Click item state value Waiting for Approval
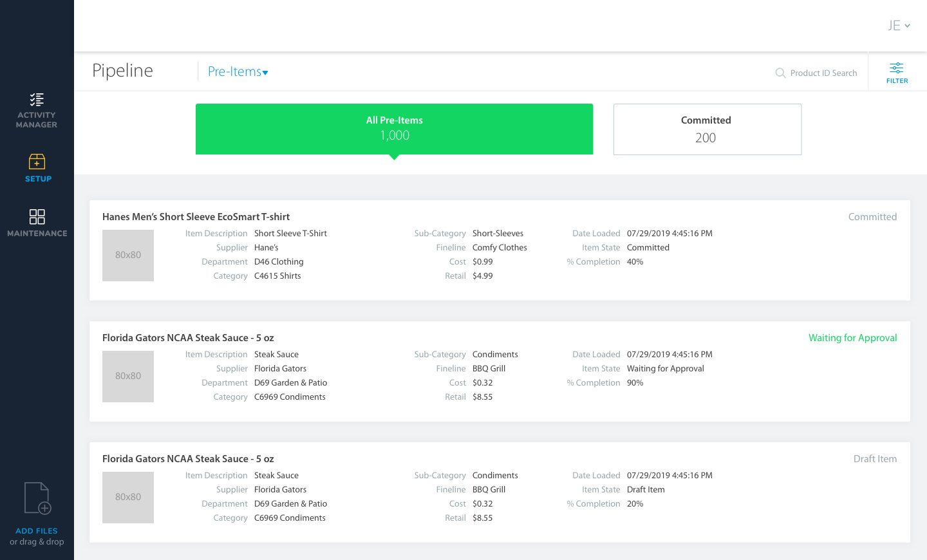The height and width of the screenshot is (560, 927). click(666, 369)
